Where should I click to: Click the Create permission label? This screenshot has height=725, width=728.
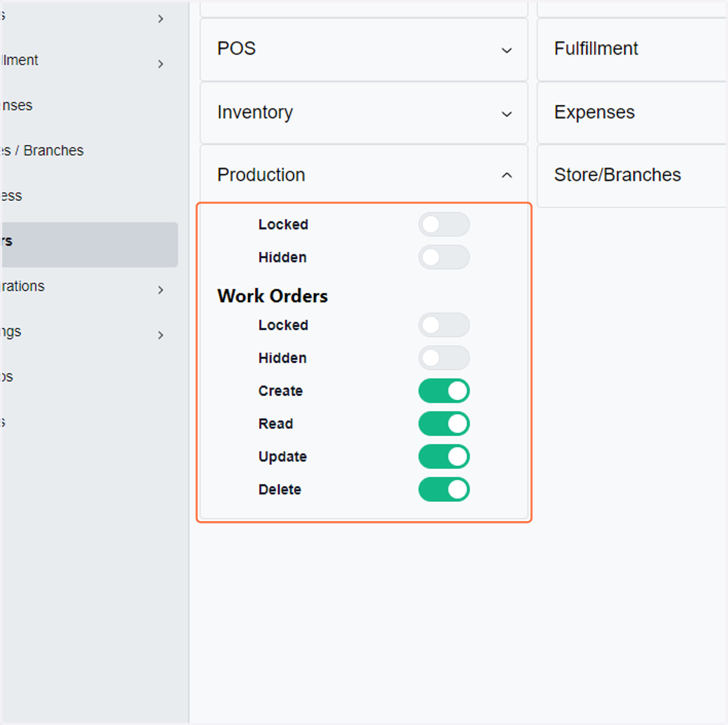(280, 391)
